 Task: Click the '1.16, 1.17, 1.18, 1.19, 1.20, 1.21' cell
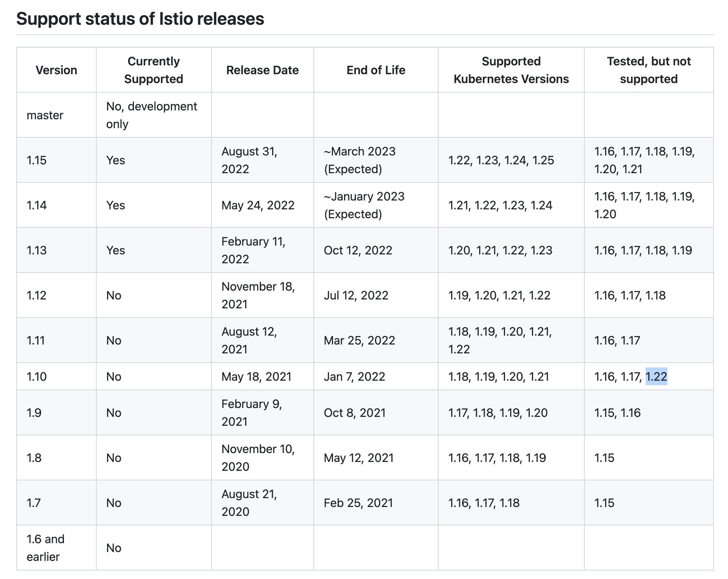coord(649,160)
